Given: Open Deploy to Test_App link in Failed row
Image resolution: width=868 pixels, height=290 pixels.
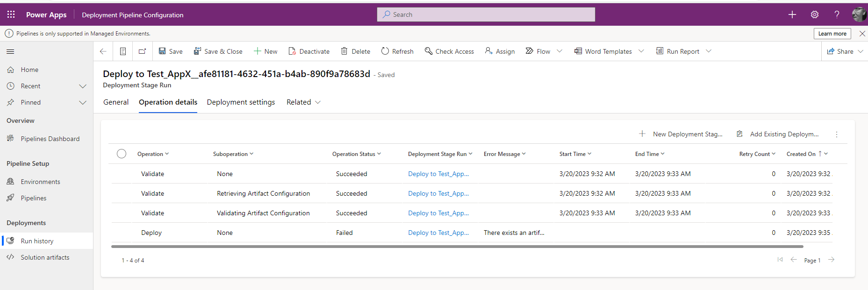Looking at the screenshot, I should (x=438, y=233).
